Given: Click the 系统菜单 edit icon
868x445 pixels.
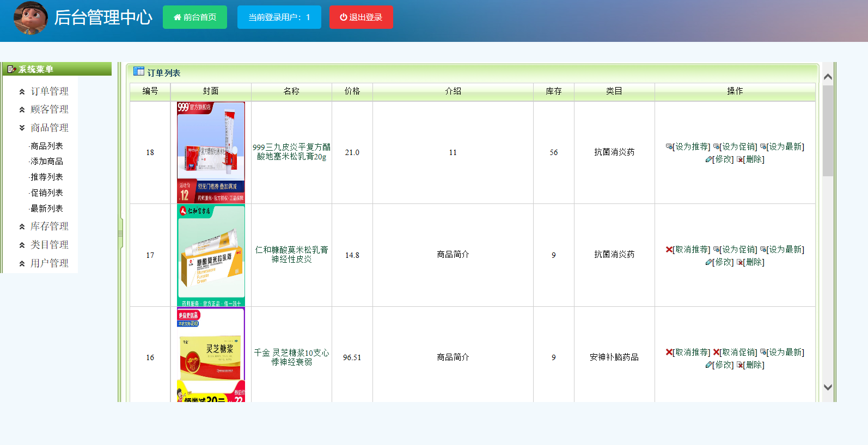Looking at the screenshot, I should click(x=11, y=69).
